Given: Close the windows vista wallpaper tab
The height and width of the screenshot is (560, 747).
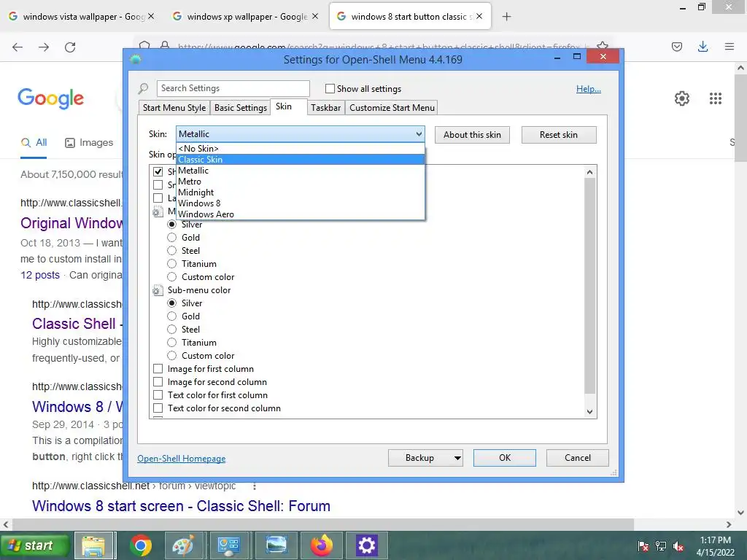Looking at the screenshot, I should [151, 16].
